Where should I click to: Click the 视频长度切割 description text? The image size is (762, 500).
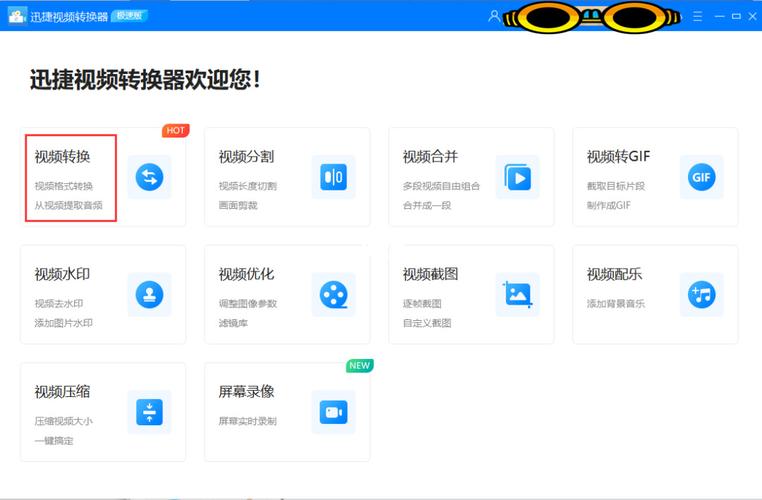tap(248, 186)
